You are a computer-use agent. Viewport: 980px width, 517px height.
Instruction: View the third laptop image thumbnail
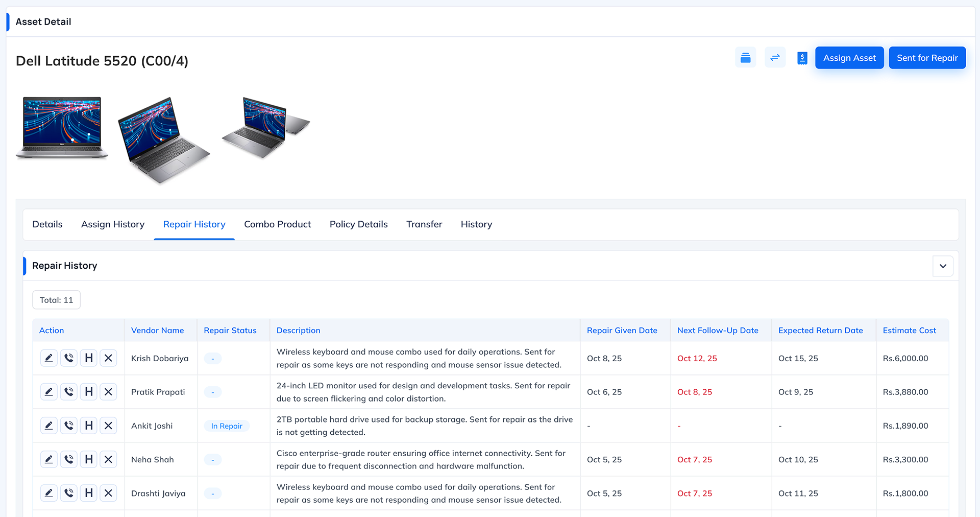point(266,128)
